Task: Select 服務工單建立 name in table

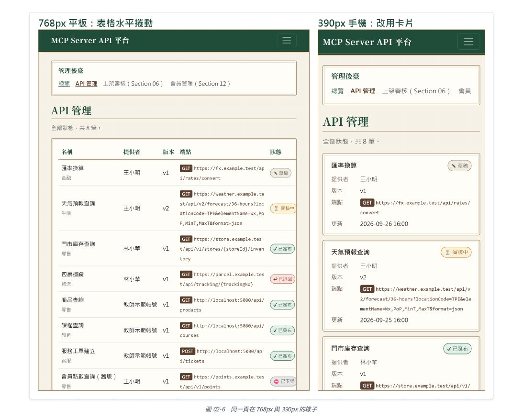Action: 78,351
